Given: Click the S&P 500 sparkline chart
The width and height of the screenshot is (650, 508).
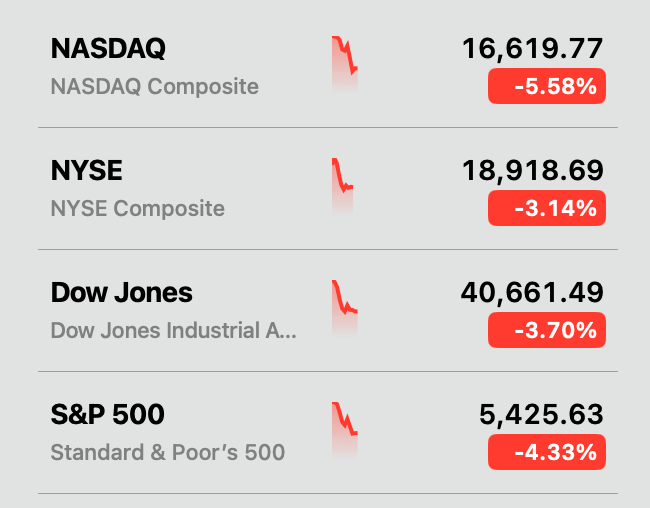Looking at the screenshot, I should pyautogui.click(x=344, y=432).
